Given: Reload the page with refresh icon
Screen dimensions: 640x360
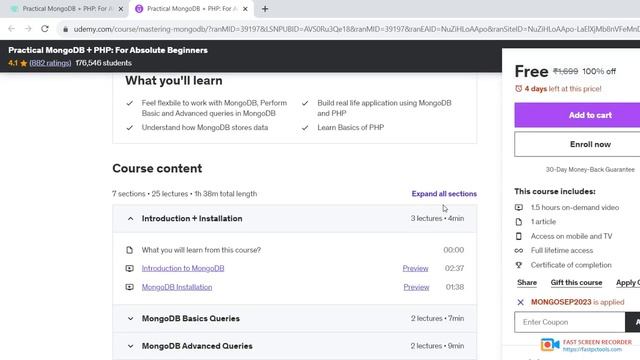Looking at the screenshot, I should (x=45, y=29).
